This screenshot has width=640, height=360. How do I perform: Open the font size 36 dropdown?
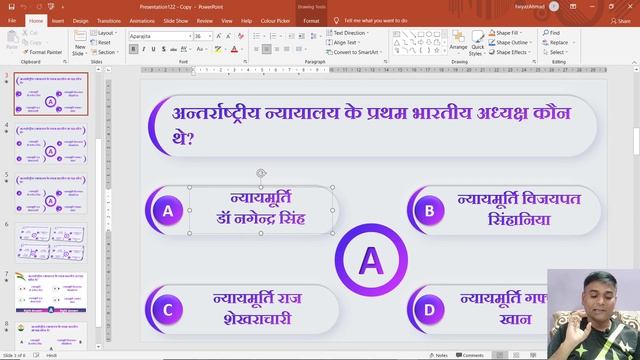[x=210, y=36]
